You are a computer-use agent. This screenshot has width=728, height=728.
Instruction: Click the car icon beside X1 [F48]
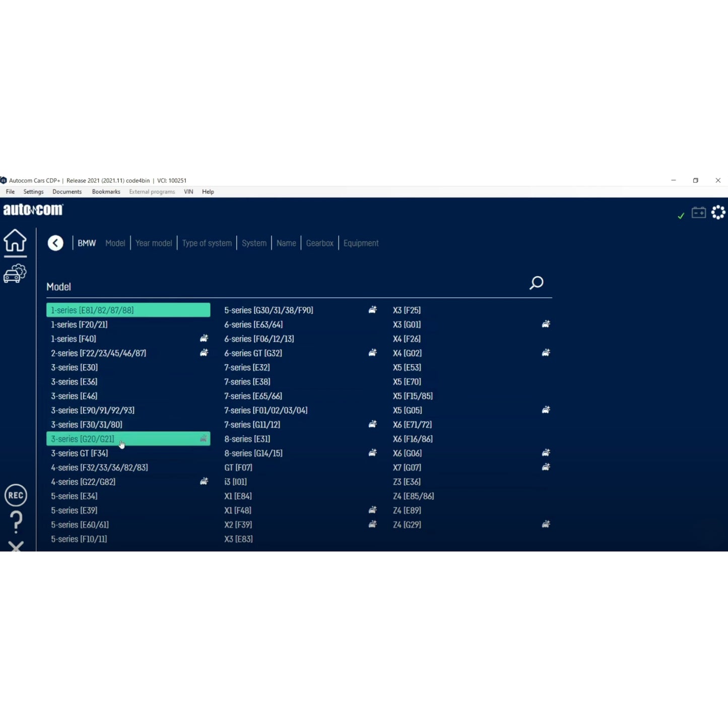click(x=373, y=510)
